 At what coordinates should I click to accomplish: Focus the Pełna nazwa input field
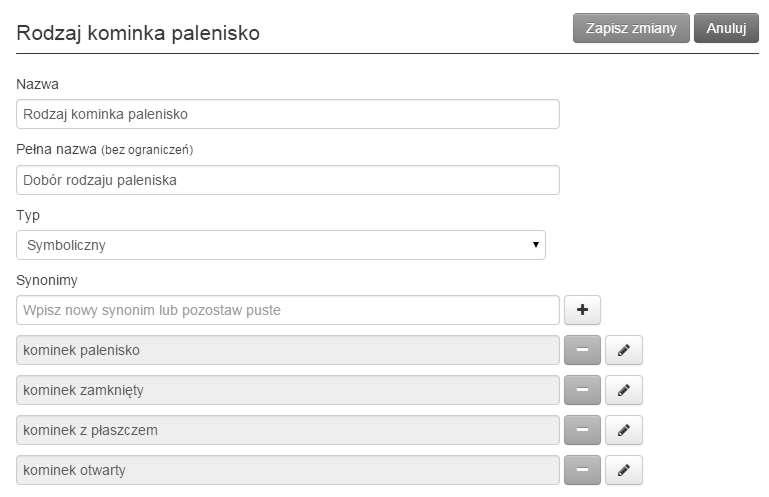pos(288,180)
